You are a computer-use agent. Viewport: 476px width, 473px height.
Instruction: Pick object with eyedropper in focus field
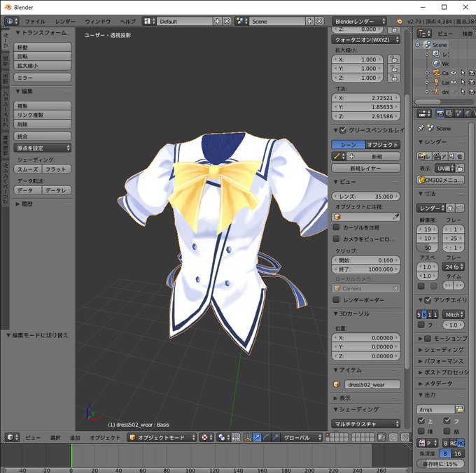(396, 217)
